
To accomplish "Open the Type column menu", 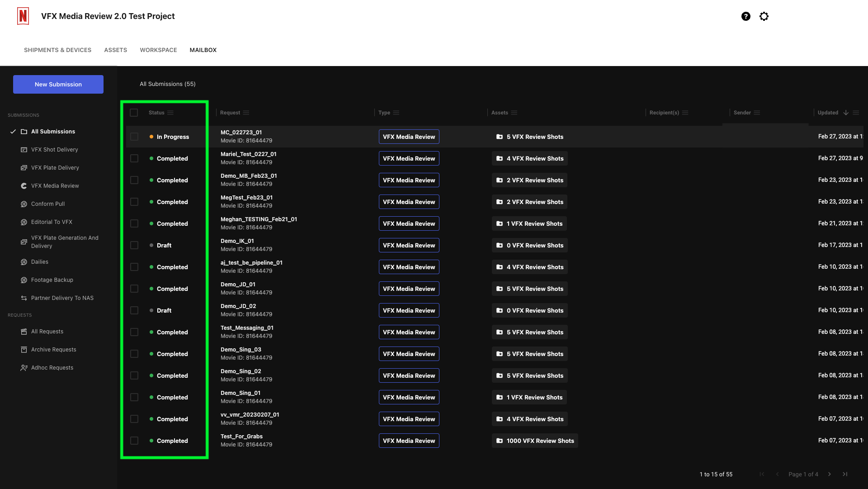I will tap(396, 113).
